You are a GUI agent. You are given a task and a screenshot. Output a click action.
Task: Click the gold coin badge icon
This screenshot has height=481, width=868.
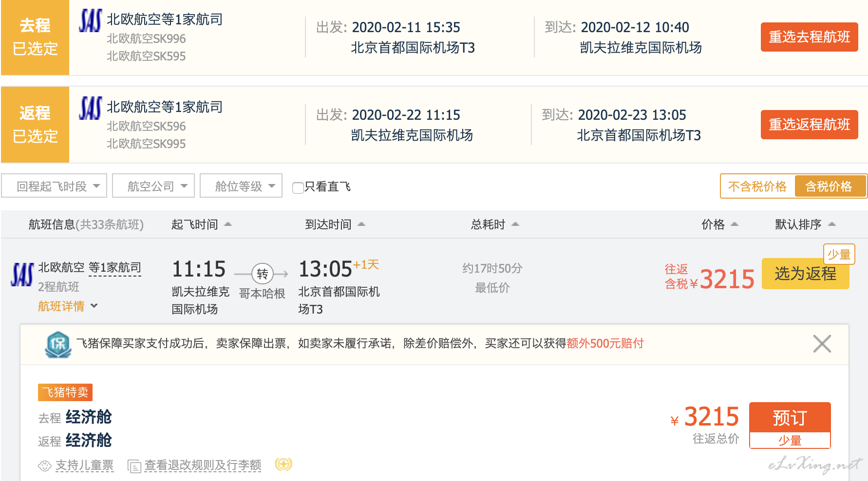point(283,464)
